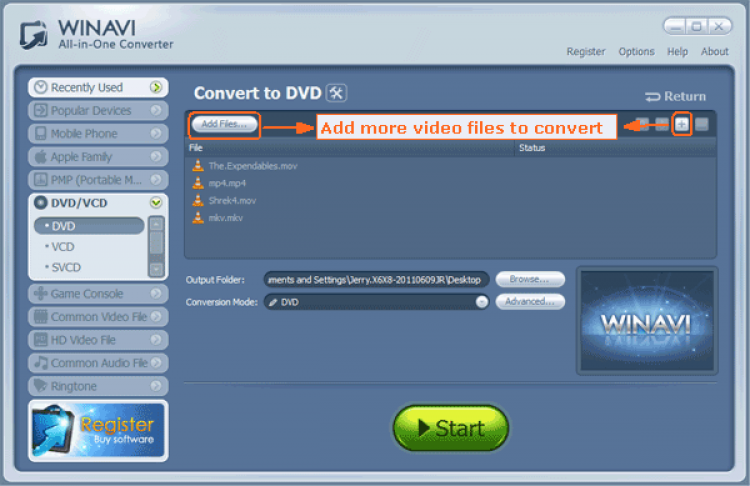The image size is (750, 486).
Task: Click the format list scrollbar down arrow
Action: click(x=156, y=270)
